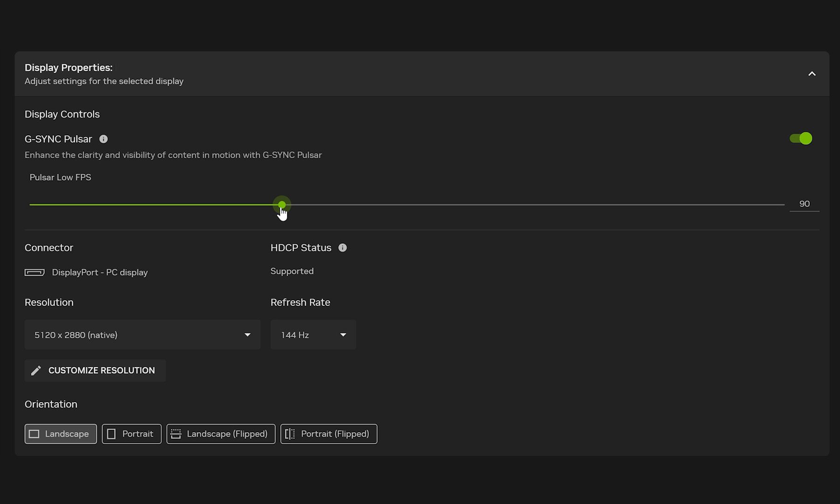Click the Pulsar Low FPS slider handle
Screen dimensions: 840x504
(282, 204)
